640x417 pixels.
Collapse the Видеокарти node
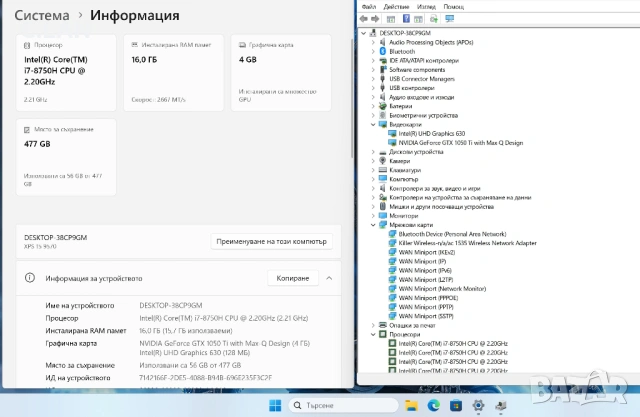click(x=373, y=124)
